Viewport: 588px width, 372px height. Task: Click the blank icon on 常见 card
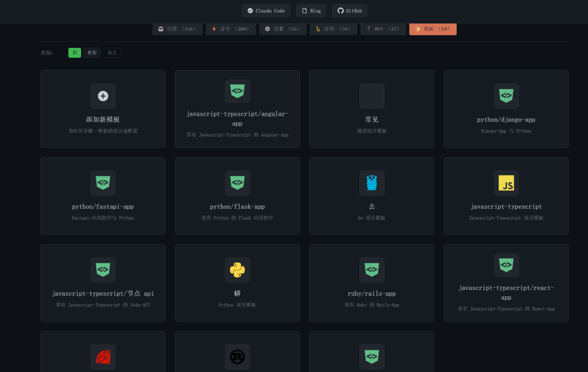click(x=372, y=96)
